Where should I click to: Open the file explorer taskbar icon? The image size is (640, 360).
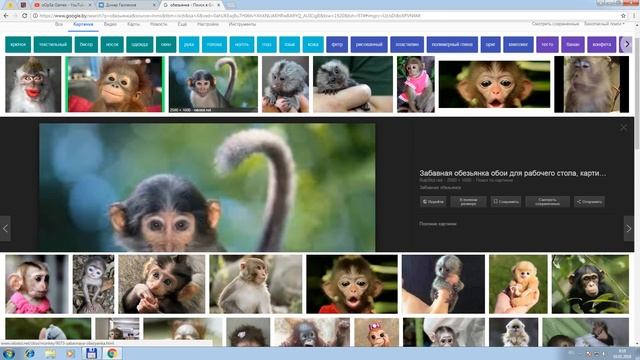pyautogui.click(x=50, y=353)
